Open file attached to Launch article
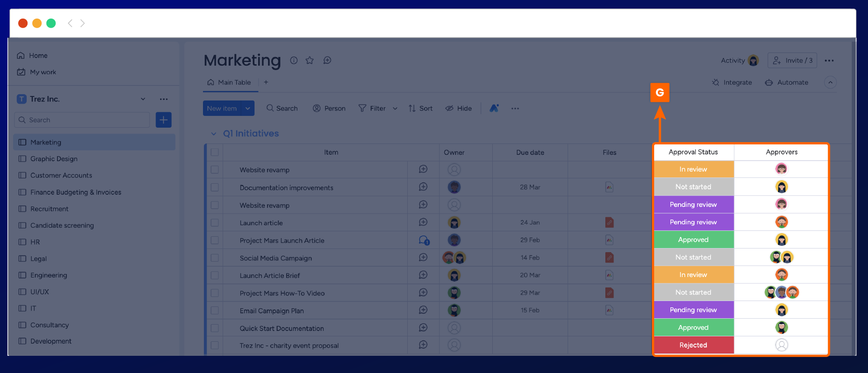This screenshot has height=373, width=868. tap(609, 222)
